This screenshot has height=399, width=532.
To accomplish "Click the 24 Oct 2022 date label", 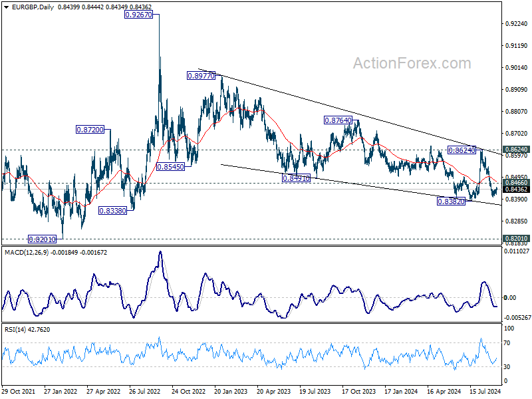I will tap(189, 391).
